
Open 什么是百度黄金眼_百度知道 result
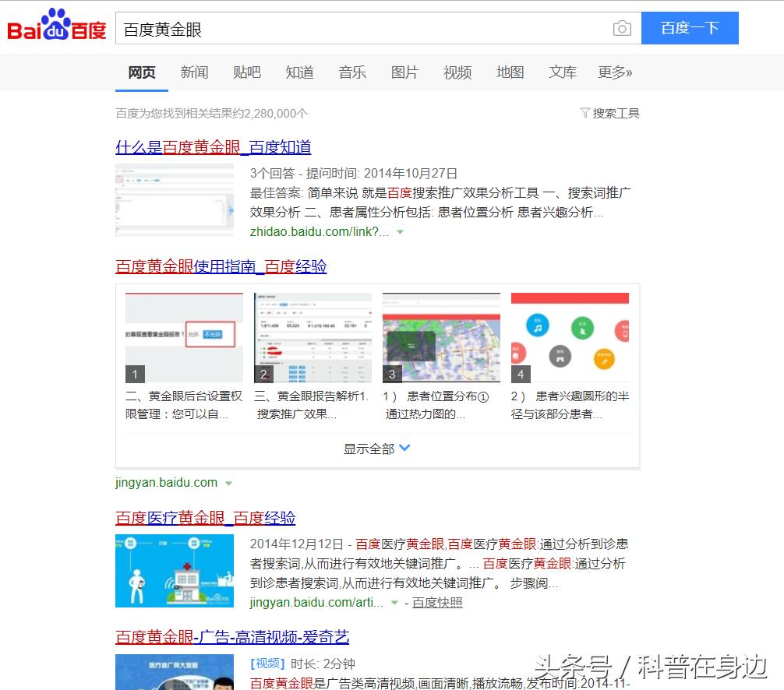(x=213, y=147)
